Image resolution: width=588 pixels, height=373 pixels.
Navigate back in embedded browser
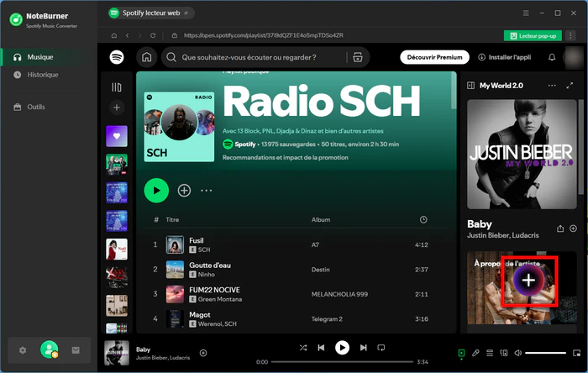point(128,35)
